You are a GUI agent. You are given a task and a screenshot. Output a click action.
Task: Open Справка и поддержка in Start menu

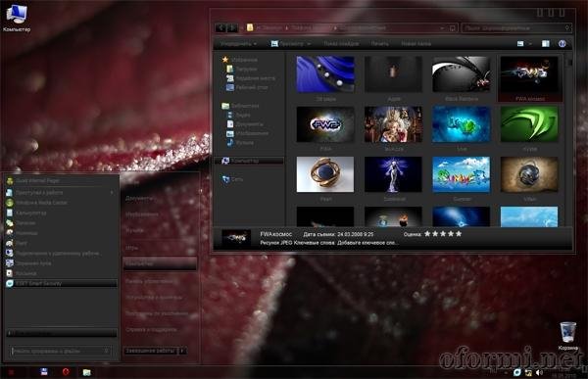151,330
